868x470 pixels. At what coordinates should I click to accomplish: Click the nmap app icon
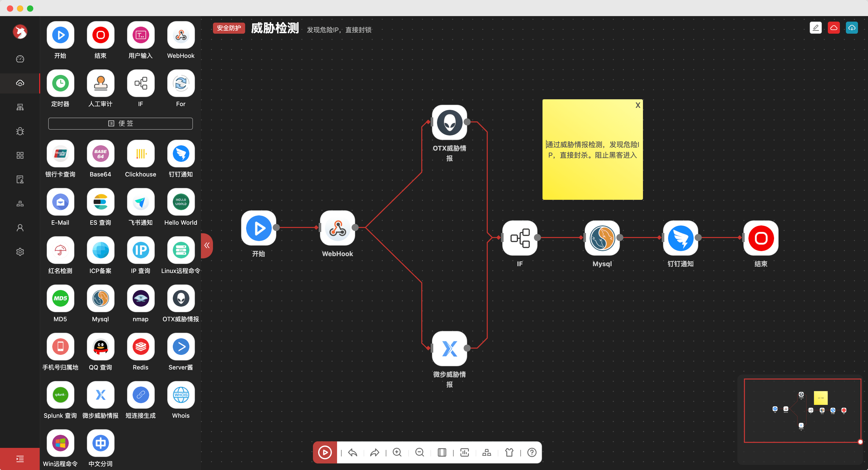point(140,298)
